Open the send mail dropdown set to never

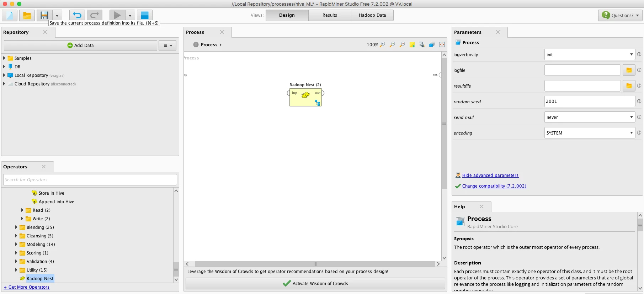click(x=590, y=117)
